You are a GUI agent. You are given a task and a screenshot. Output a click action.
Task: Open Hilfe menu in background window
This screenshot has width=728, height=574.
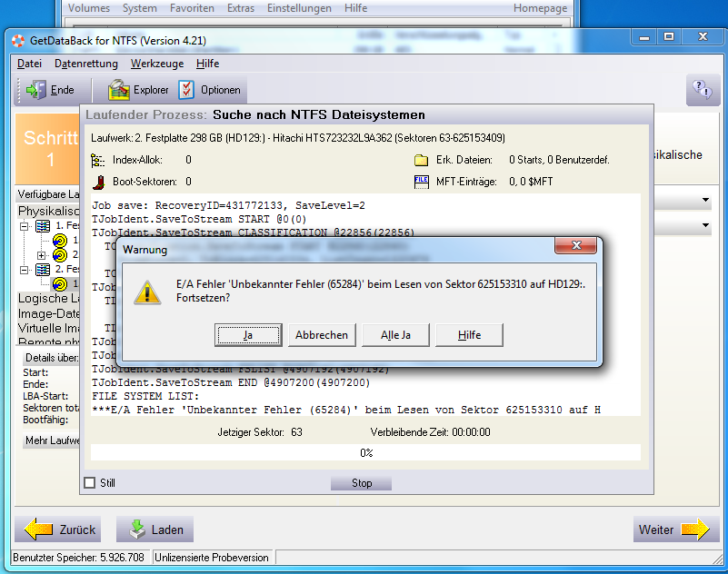(355, 8)
